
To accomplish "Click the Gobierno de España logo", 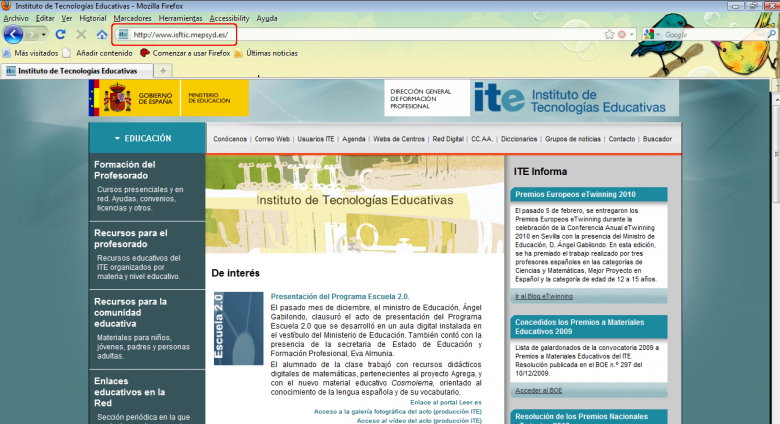I will pyautogui.click(x=134, y=98).
